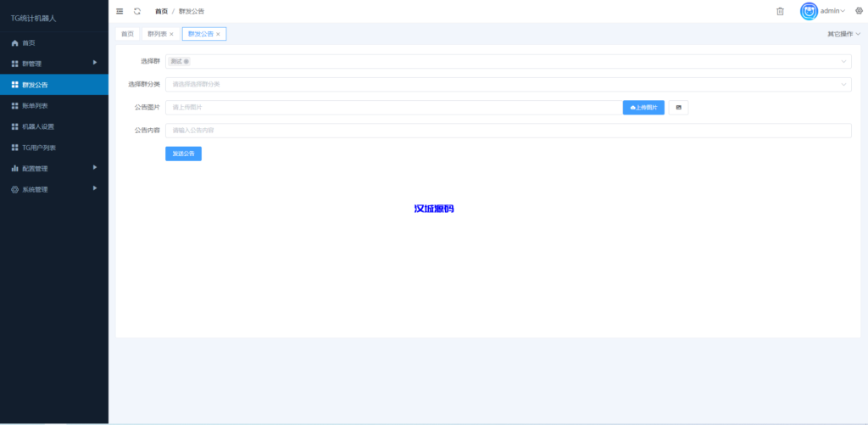Expand the 系统管理 sidebar menu
Image resolution: width=868 pixels, height=425 pixels.
click(x=54, y=189)
